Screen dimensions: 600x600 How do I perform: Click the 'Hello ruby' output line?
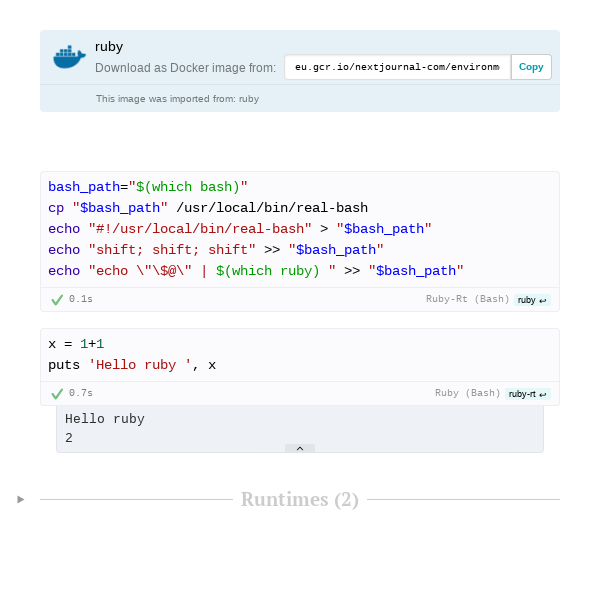[x=105, y=419]
